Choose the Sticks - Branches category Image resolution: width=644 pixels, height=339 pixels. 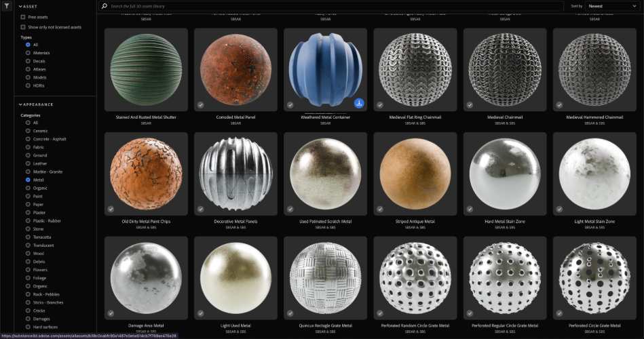point(28,302)
